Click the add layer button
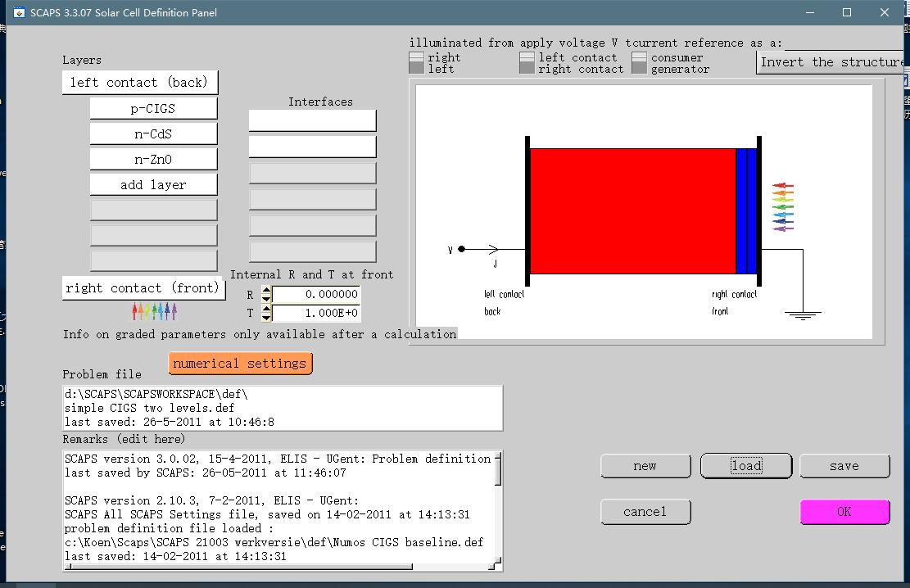This screenshot has height=588, width=910. 153,184
